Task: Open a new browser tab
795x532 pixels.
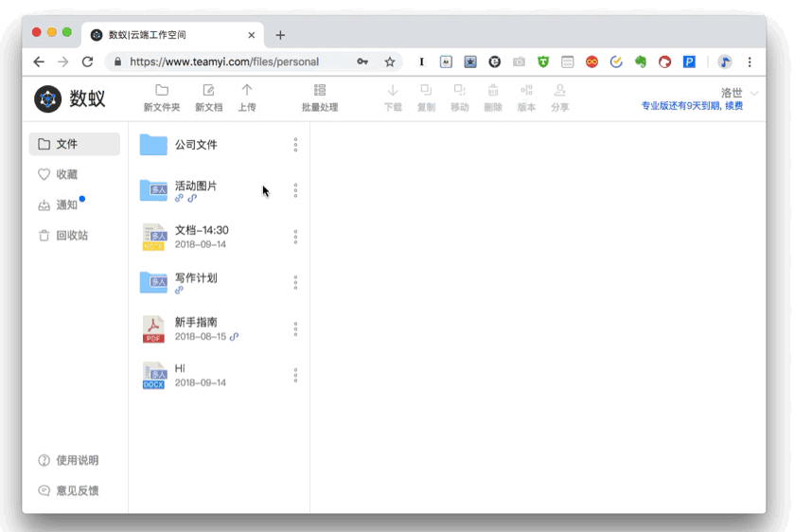Action: click(280, 35)
